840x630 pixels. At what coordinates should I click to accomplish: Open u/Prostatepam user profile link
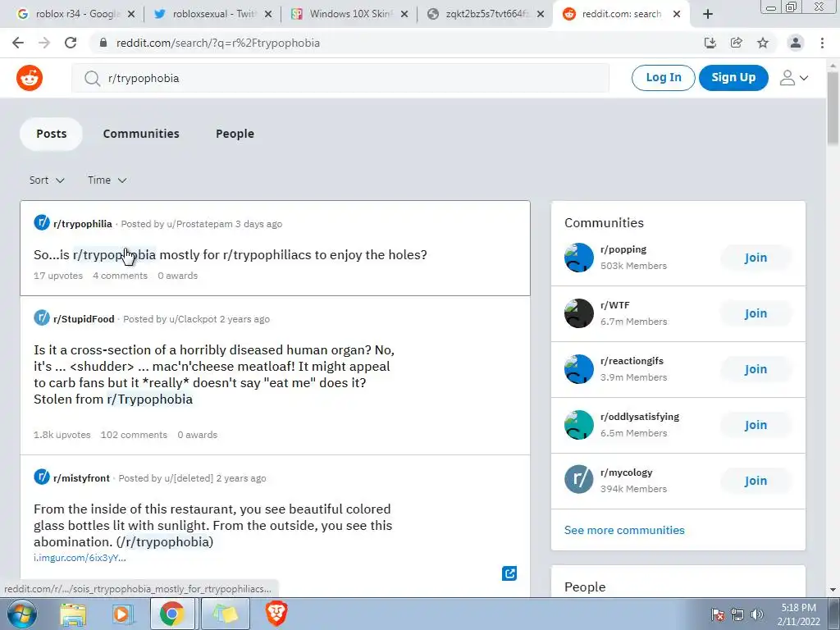199,224
